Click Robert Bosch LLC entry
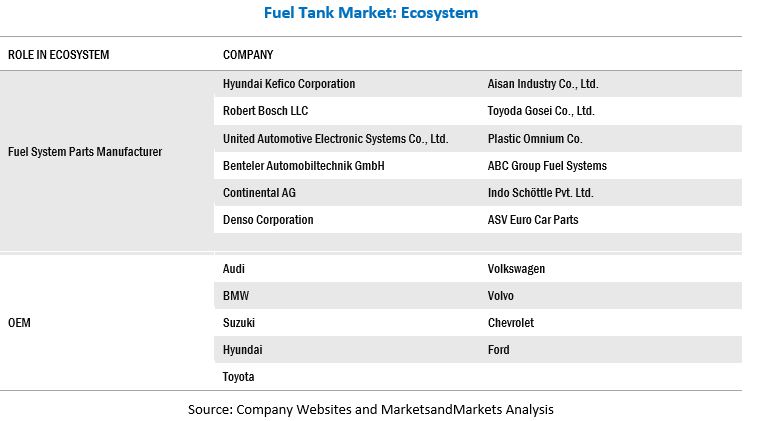 point(265,111)
